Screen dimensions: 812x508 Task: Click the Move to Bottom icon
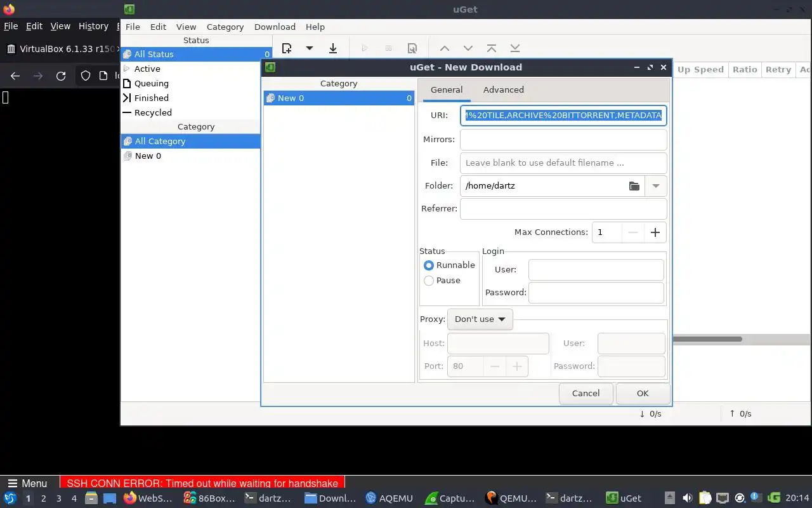pyautogui.click(x=515, y=48)
